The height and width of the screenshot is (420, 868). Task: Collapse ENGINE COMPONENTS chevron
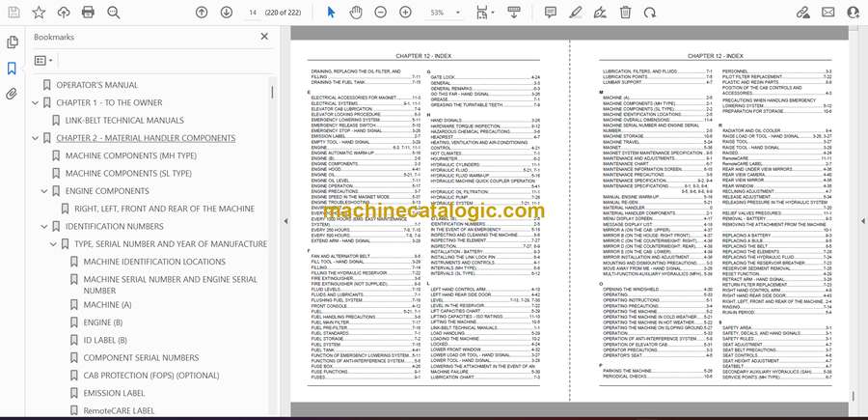(44, 191)
